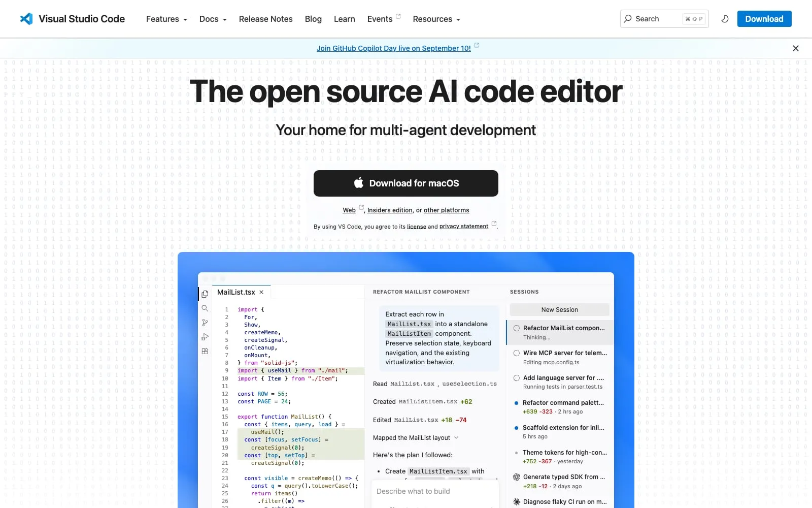Open the Events page
Screen dimensions: 812x508
[x=380, y=19]
